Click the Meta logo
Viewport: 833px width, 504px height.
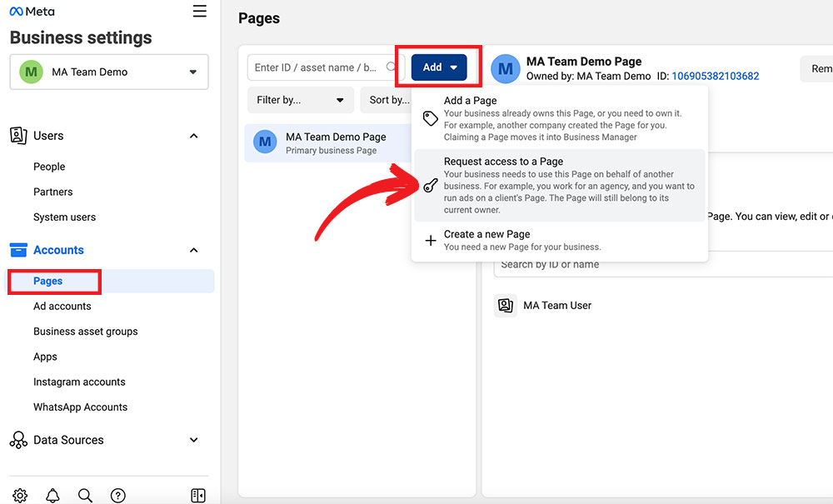32,12
